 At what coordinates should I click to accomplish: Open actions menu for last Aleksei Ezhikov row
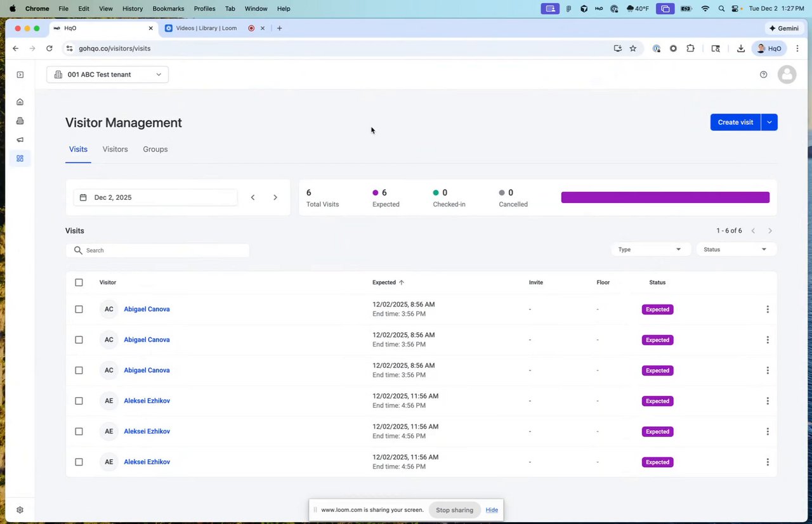tap(768, 462)
